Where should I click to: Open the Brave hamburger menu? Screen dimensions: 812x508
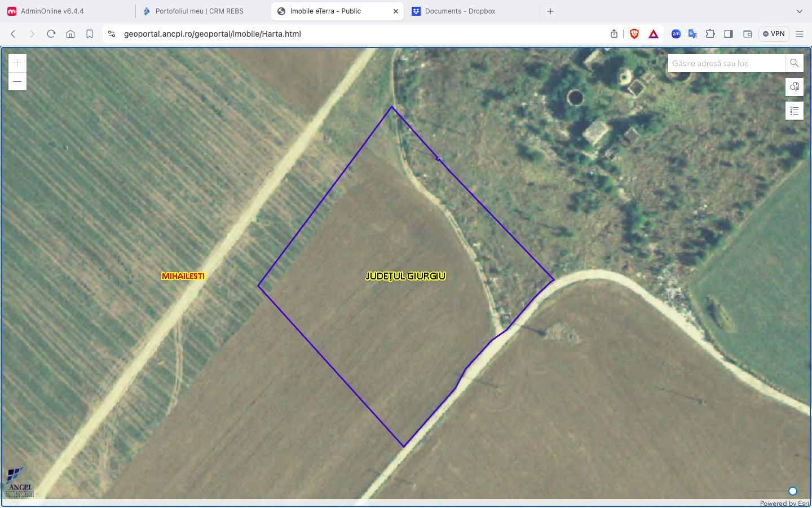(x=800, y=34)
